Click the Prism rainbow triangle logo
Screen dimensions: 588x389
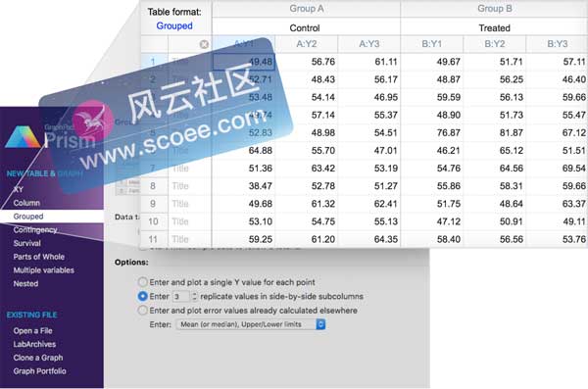(24, 137)
